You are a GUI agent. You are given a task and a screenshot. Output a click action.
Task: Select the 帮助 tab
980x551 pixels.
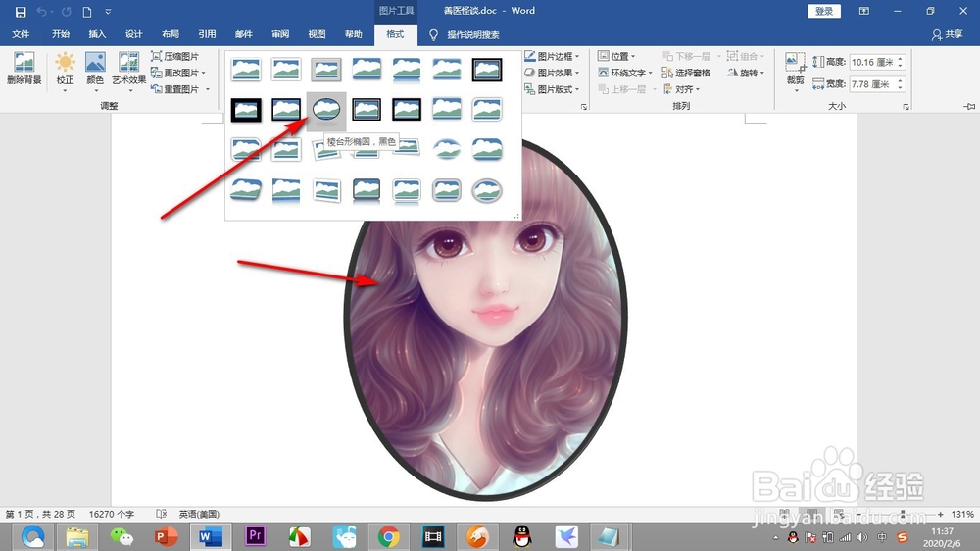(x=353, y=34)
